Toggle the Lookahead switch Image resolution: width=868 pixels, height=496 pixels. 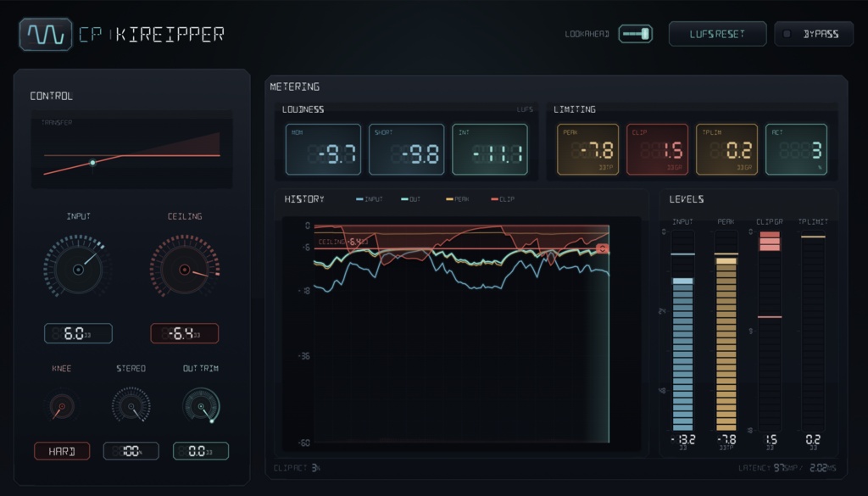pos(635,34)
